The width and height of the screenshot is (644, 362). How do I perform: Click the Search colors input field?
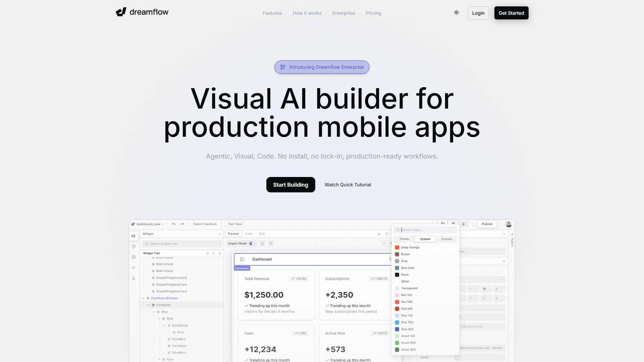click(x=425, y=230)
